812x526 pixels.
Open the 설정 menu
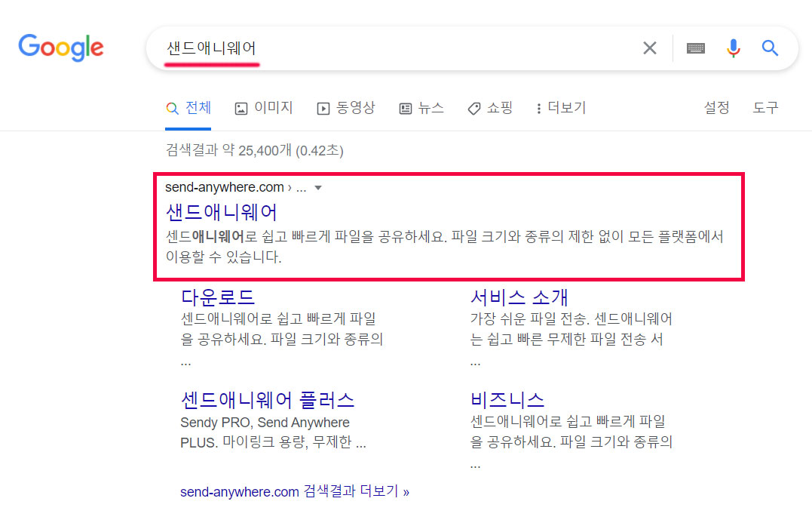(x=716, y=108)
